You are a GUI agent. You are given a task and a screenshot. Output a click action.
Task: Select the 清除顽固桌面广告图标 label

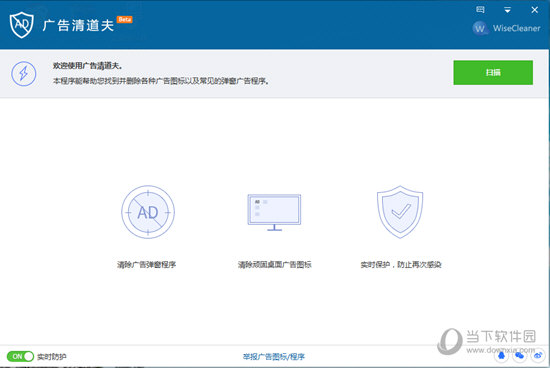coord(275,265)
